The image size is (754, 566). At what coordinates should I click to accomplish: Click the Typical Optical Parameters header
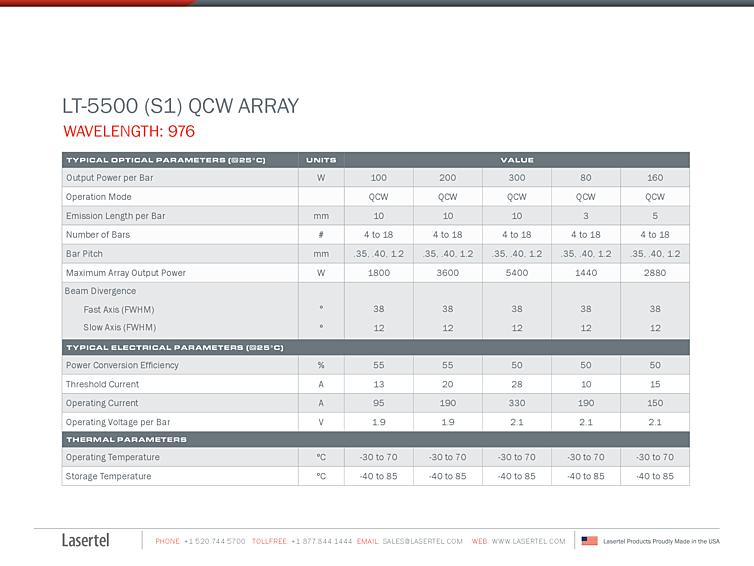pos(166,160)
